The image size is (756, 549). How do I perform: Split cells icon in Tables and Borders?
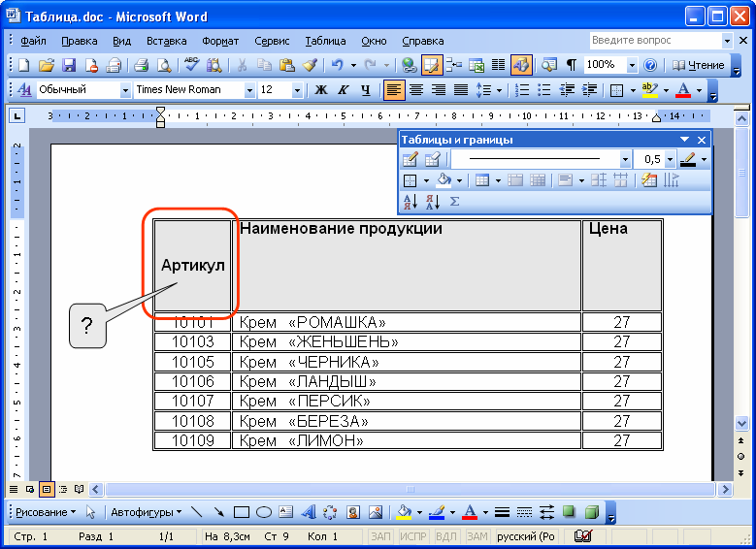click(x=538, y=180)
